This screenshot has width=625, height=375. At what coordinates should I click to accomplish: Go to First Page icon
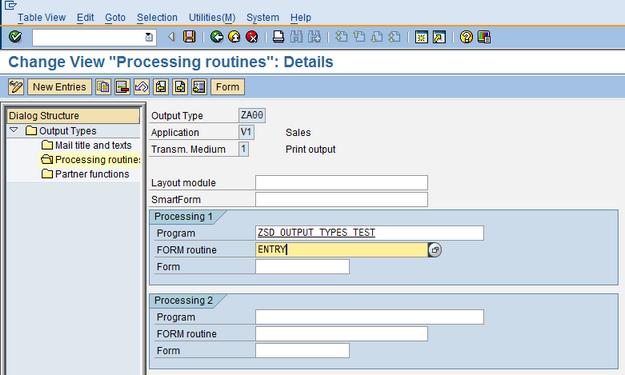click(341, 37)
